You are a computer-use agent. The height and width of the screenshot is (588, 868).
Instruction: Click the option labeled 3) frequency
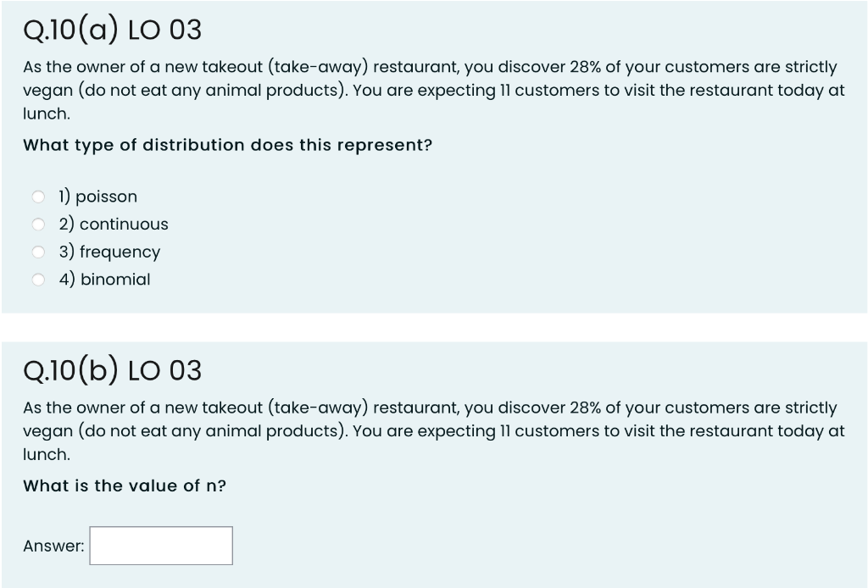point(108,252)
